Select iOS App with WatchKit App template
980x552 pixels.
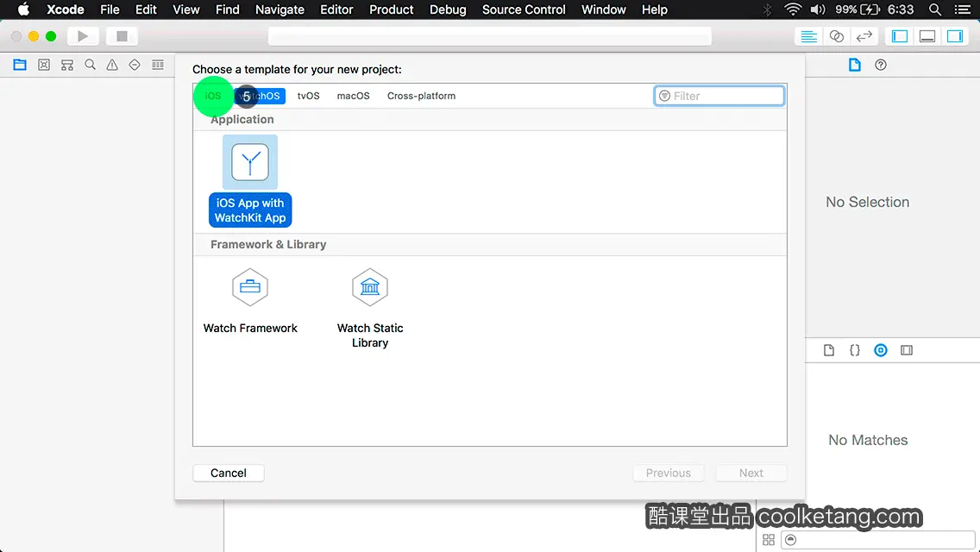point(250,180)
